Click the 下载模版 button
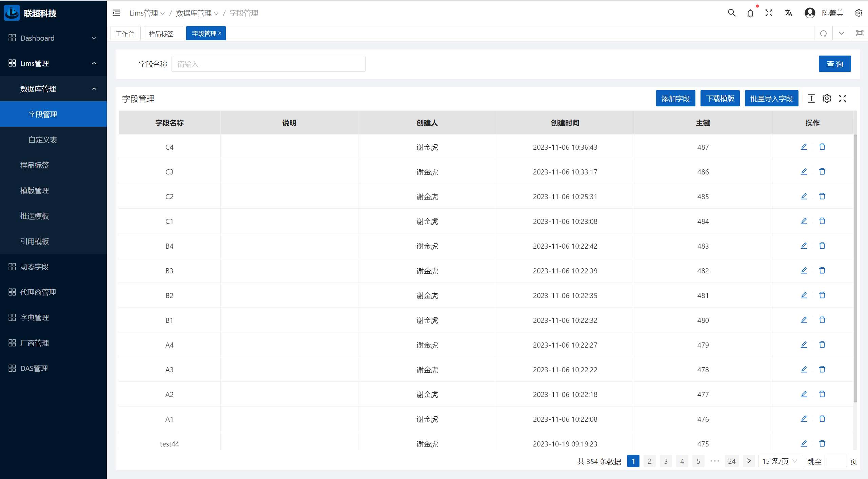The image size is (868, 479). [x=720, y=99]
